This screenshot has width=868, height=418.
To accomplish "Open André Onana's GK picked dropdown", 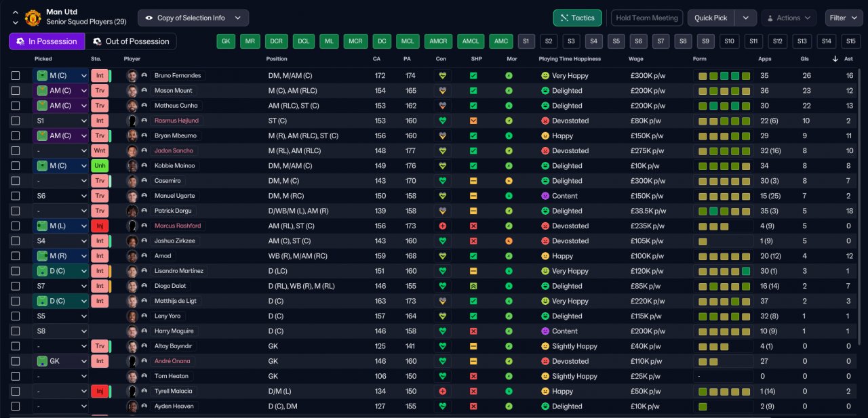I will [x=61, y=361].
